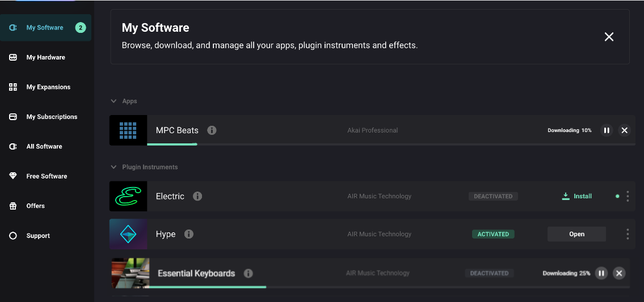Click the Electric plugin name
Viewport: 644px width, 302px height.
pyautogui.click(x=170, y=196)
